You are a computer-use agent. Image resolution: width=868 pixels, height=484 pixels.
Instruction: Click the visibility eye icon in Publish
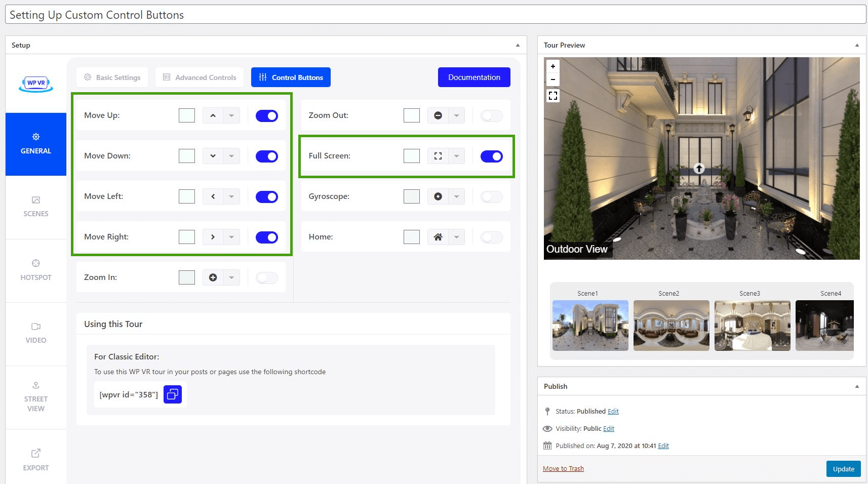(x=547, y=428)
